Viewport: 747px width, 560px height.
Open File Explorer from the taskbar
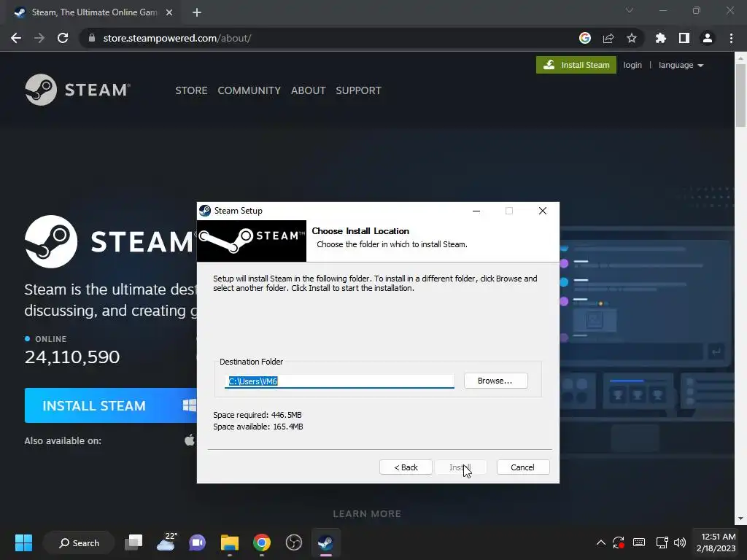click(x=230, y=542)
